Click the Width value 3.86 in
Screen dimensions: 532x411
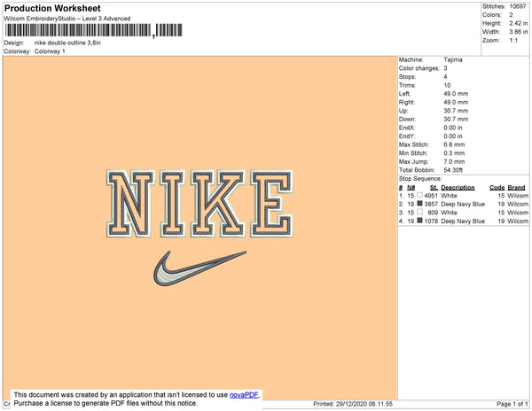(x=519, y=32)
